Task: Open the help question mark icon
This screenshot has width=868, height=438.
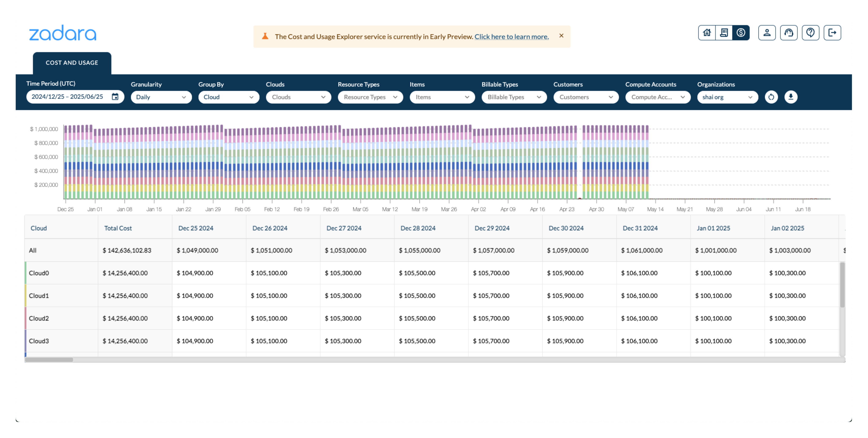Action: (810, 33)
